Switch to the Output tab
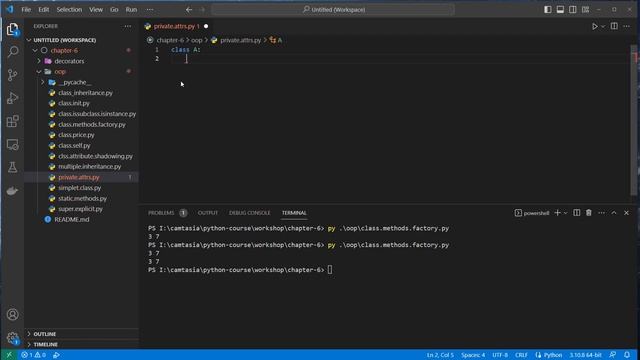This screenshot has height=360, width=640. (x=208, y=213)
